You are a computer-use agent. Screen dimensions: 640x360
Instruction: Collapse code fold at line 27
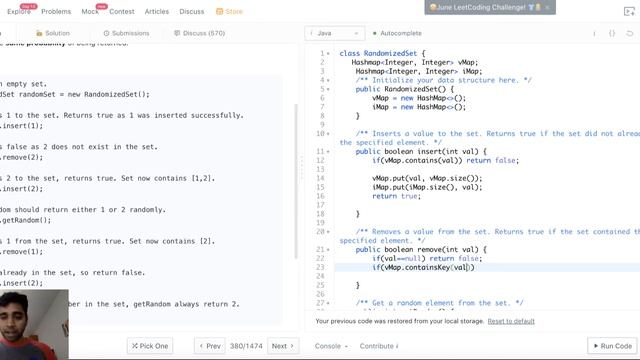pyautogui.click(x=328, y=303)
